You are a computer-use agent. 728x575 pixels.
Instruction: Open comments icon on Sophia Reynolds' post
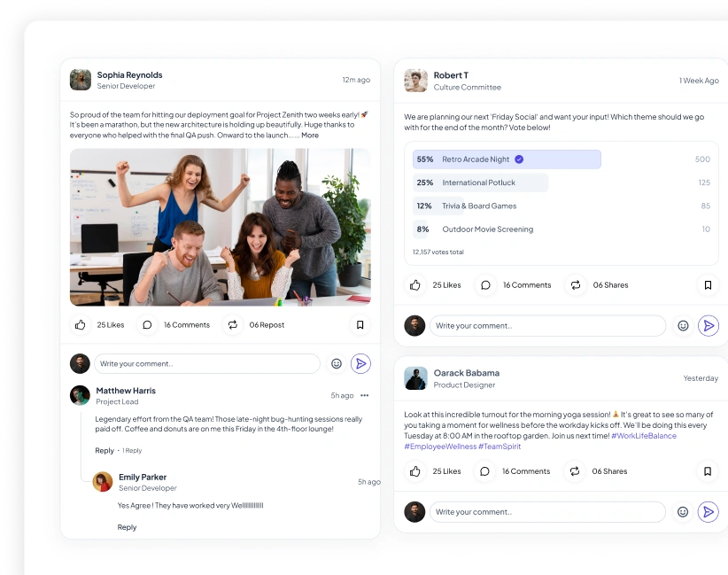click(147, 324)
